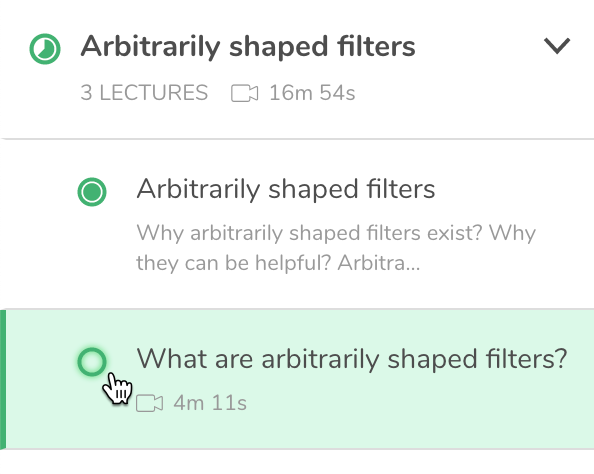Open the lecture What are arbitrarily shaped filters?

tap(352, 359)
